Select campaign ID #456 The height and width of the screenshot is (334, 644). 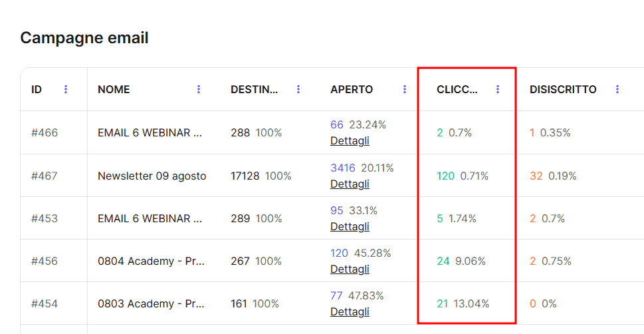(x=45, y=261)
